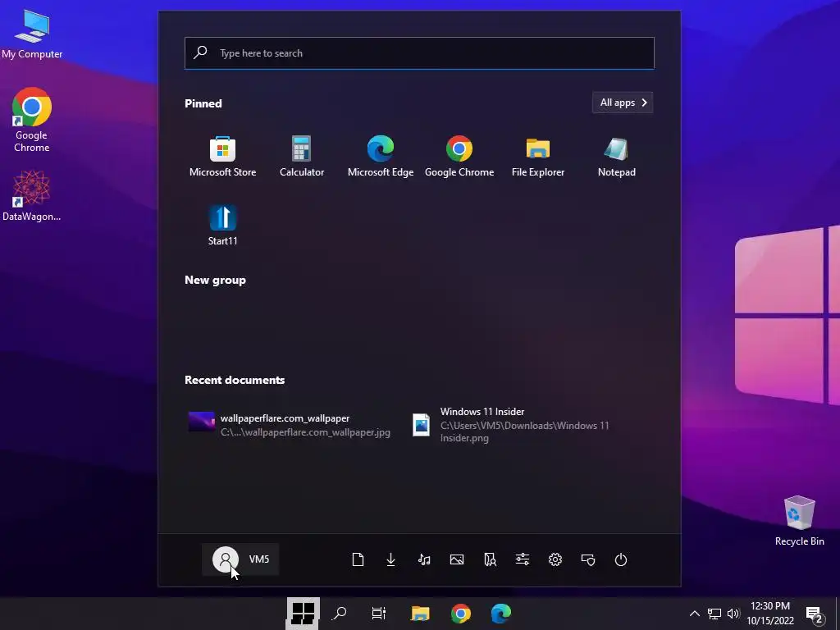The height and width of the screenshot is (630, 840).
Task: Open wallpaperflare.com_wallpaper recent document
Action: point(290,425)
